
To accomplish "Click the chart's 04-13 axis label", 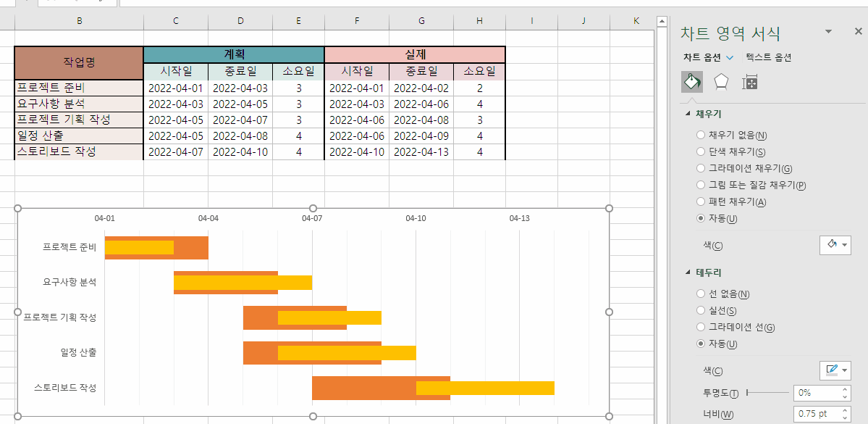I will point(519,218).
